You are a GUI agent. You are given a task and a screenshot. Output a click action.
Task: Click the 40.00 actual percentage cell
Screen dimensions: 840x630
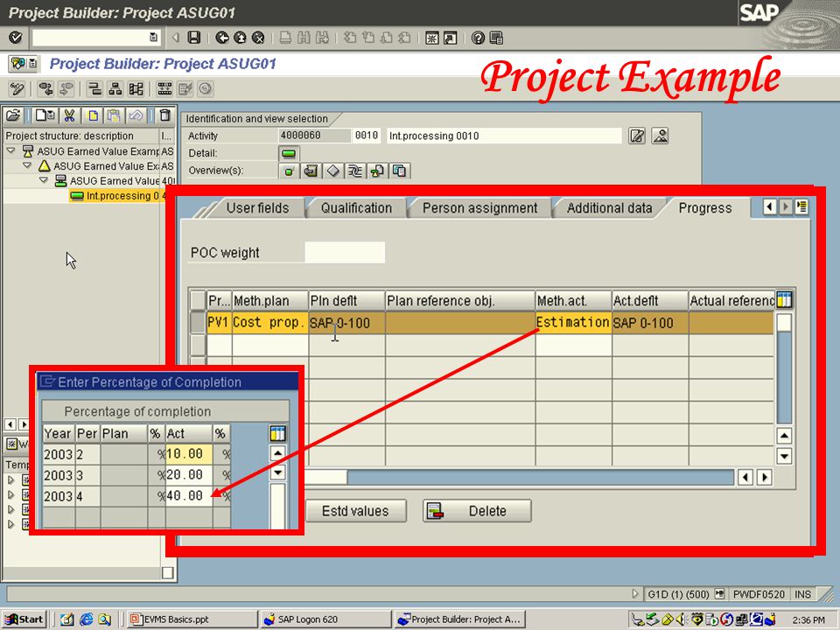pyautogui.click(x=189, y=496)
